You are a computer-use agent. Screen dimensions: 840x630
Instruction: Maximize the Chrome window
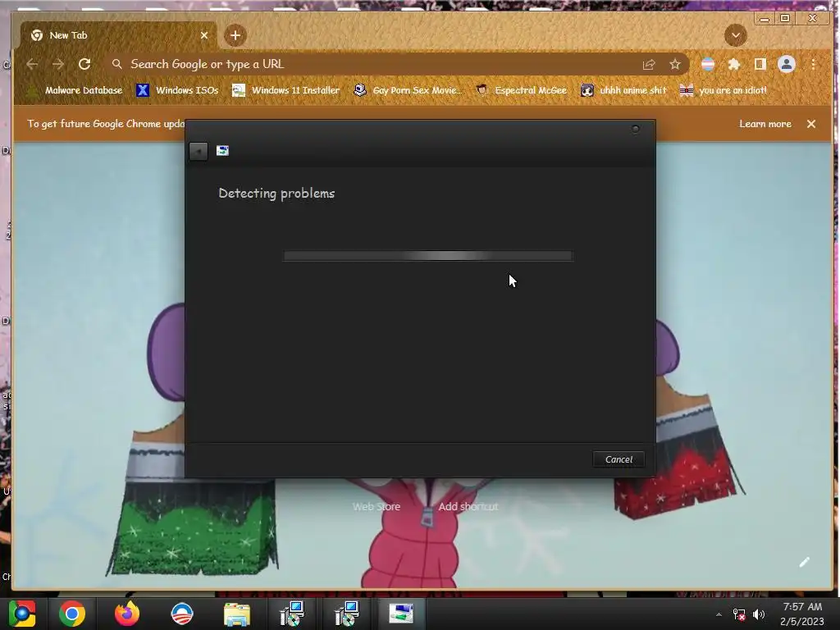point(785,18)
